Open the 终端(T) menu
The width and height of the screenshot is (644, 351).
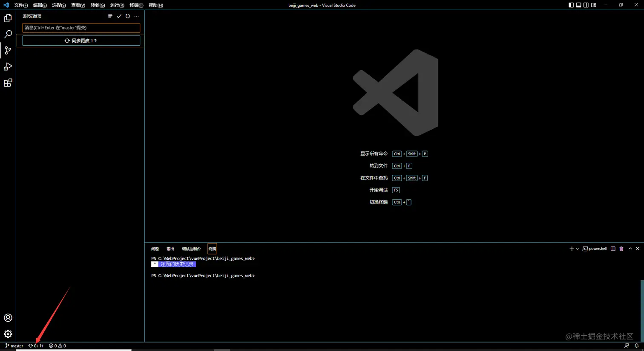point(136,5)
